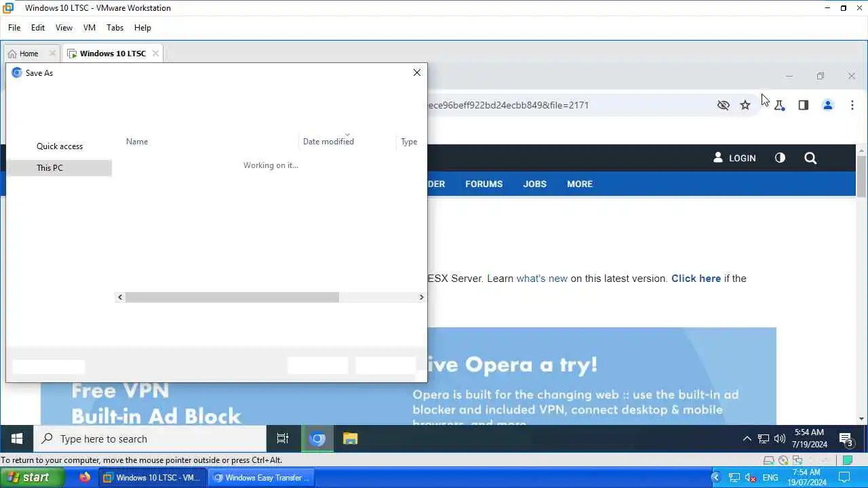This screenshot has height=488, width=868.
Task: Select the Windows 10 LTSC tab
Action: point(113,54)
